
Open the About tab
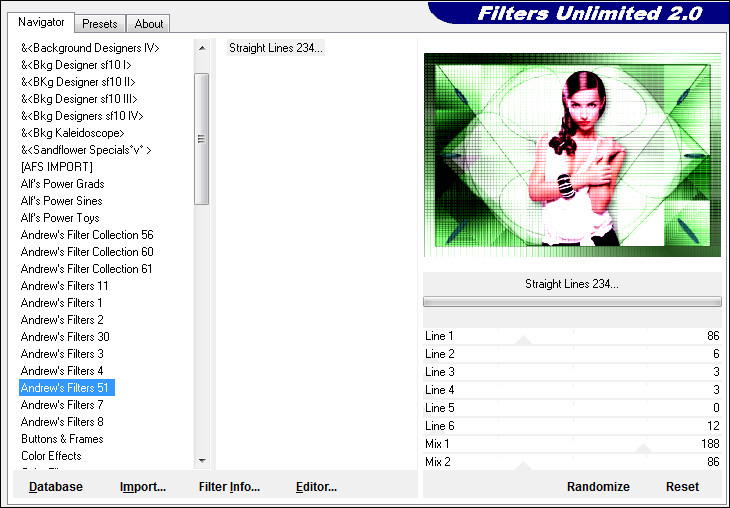tap(149, 24)
